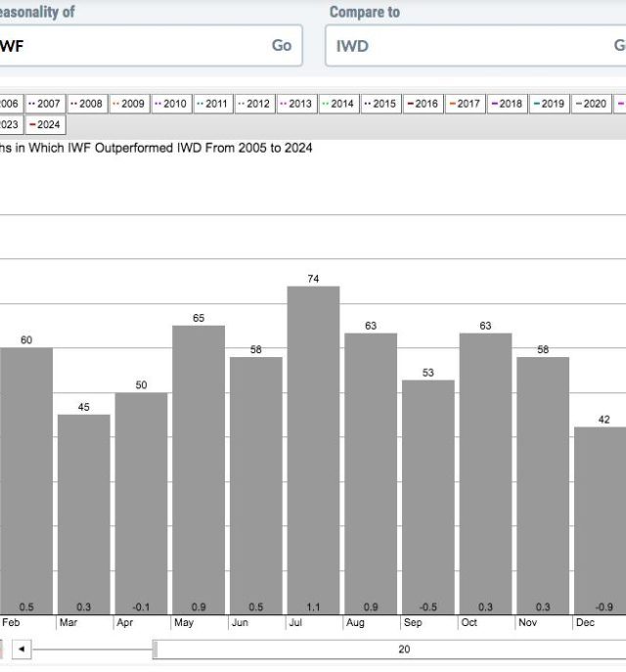Toggle the 2007 year legend button
626x672 pixels.
pyautogui.click(x=45, y=104)
